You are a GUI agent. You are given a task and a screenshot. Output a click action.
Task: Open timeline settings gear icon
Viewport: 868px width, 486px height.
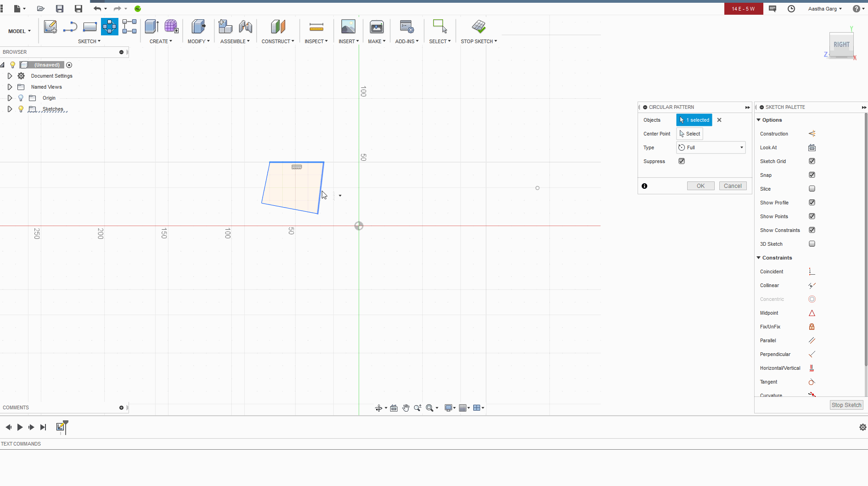point(862,427)
